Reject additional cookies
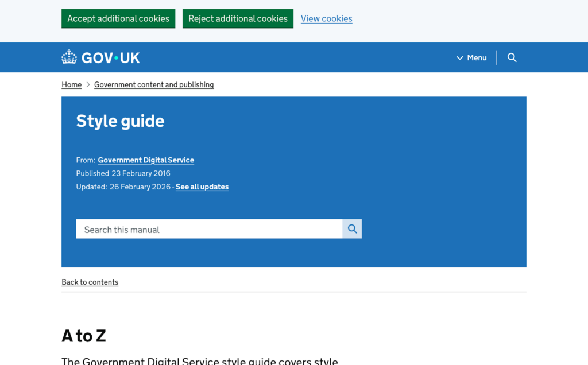 coord(238,18)
